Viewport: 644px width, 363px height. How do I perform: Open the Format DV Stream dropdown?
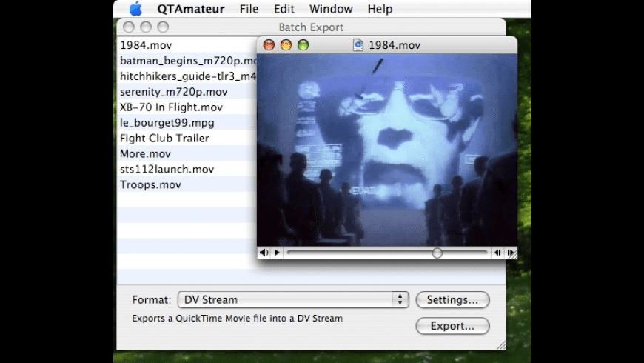[x=293, y=300]
